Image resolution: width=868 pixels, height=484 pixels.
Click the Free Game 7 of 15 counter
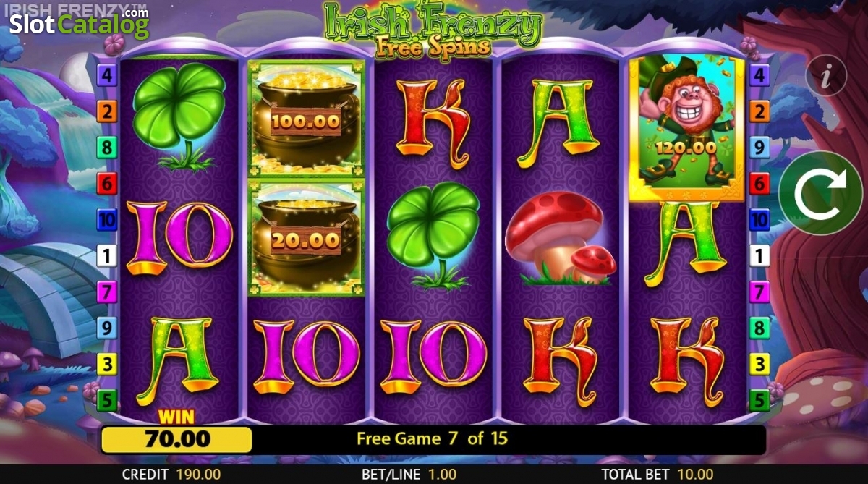pos(433,438)
